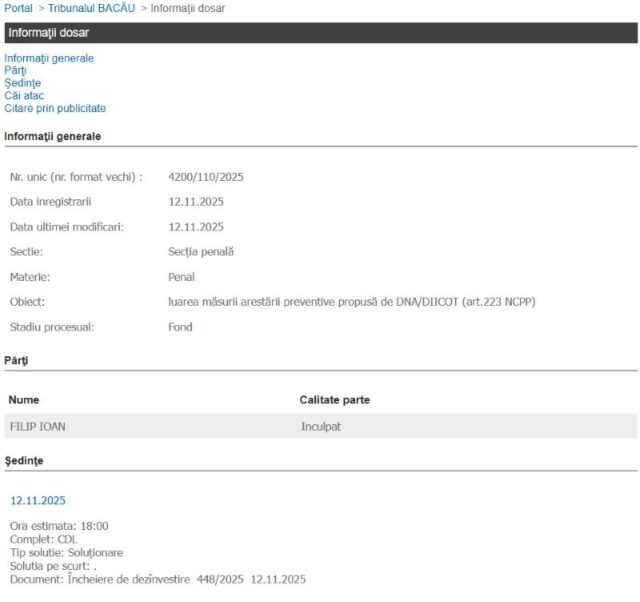Navigate to Ședințe via top navigation link

pos(22,83)
